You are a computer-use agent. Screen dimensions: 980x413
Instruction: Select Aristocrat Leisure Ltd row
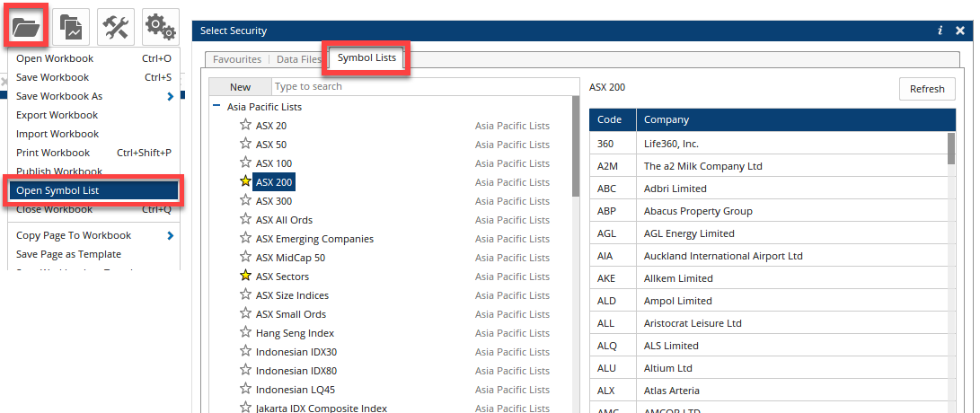coord(768,323)
